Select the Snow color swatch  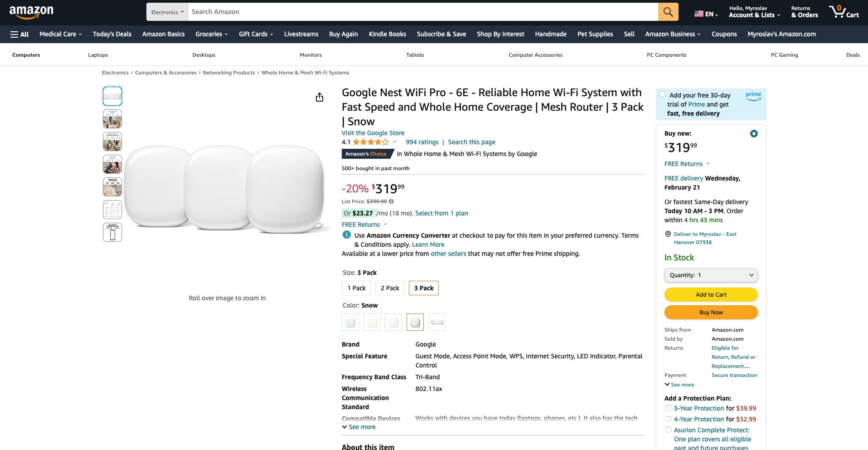[x=415, y=322]
